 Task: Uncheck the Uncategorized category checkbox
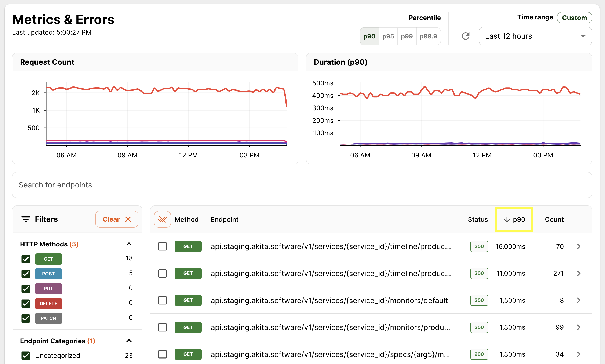(x=26, y=355)
